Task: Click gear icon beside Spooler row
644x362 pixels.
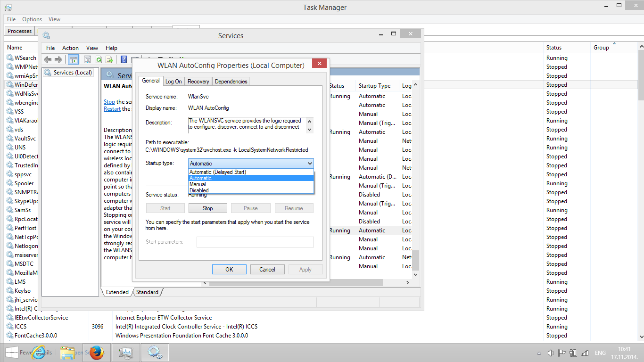Action: pos(10,183)
